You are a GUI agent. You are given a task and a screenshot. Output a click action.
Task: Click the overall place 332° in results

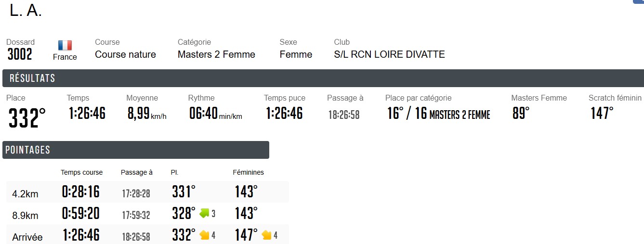click(x=27, y=118)
